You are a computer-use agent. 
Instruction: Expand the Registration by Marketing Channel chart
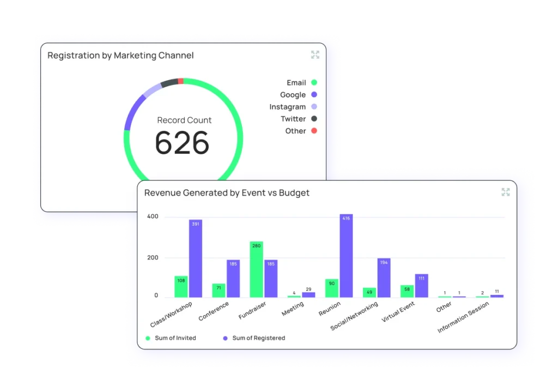click(x=315, y=55)
